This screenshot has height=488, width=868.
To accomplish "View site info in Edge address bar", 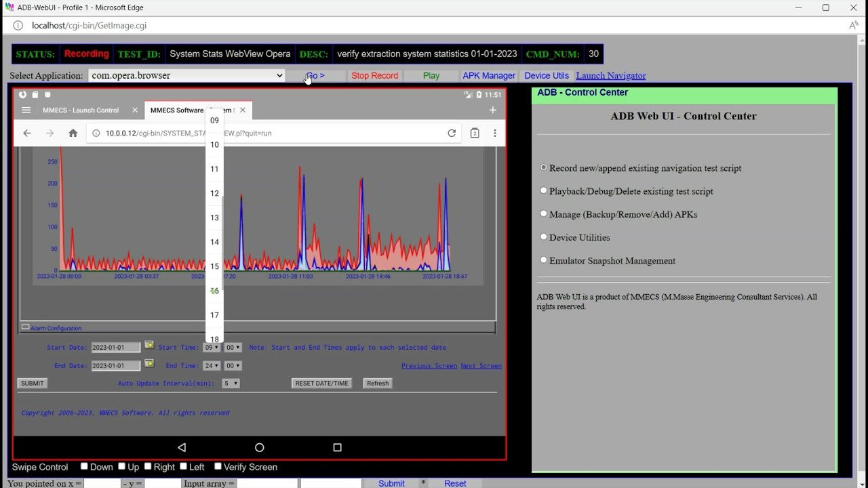I will (18, 25).
